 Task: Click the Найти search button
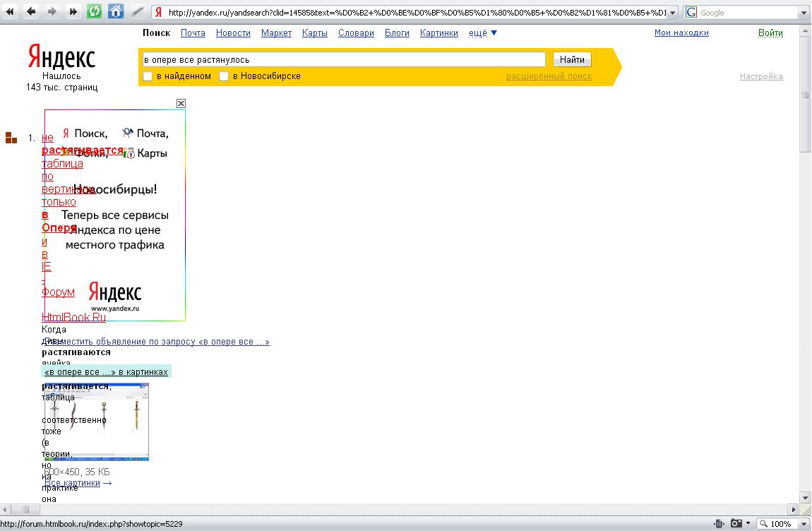point(572,59)
